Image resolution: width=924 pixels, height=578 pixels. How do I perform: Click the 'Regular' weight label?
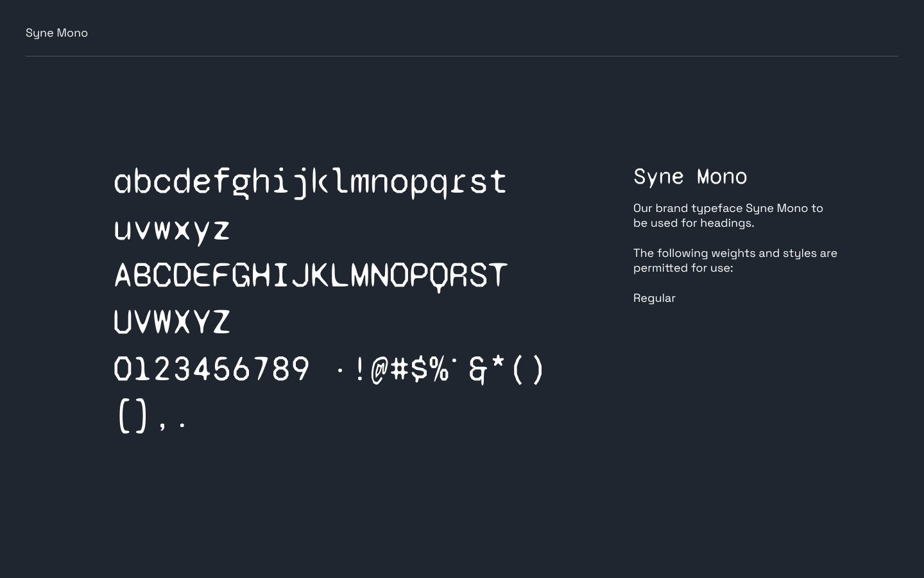(x=654, y=298)
